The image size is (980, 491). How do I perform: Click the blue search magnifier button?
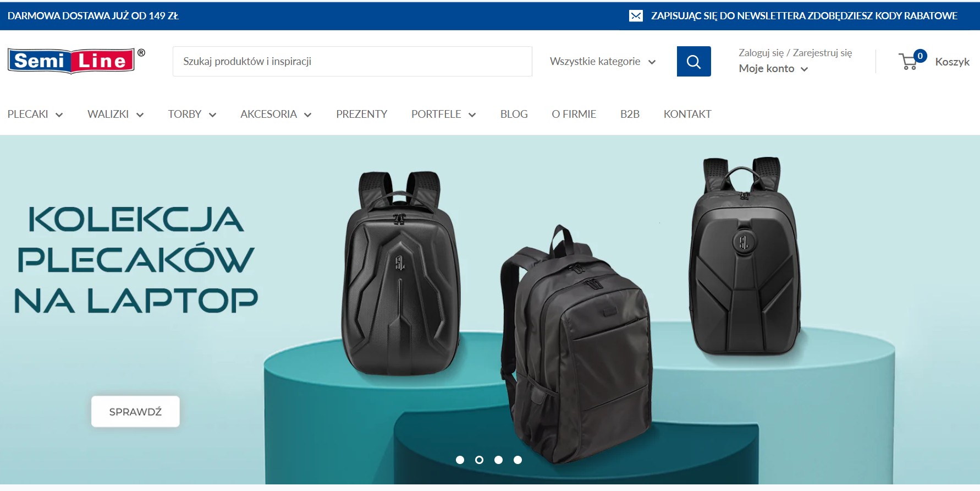tap(693, 61)
